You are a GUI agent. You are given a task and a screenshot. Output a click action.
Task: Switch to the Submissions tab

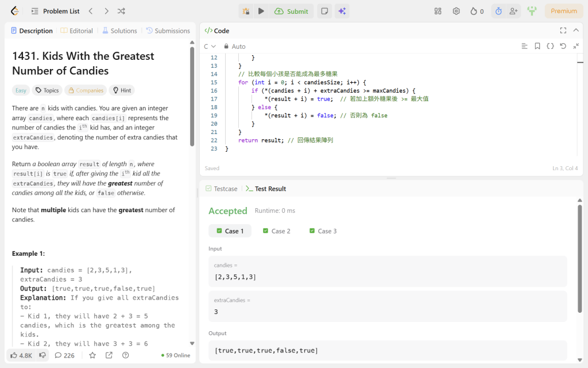168,31
